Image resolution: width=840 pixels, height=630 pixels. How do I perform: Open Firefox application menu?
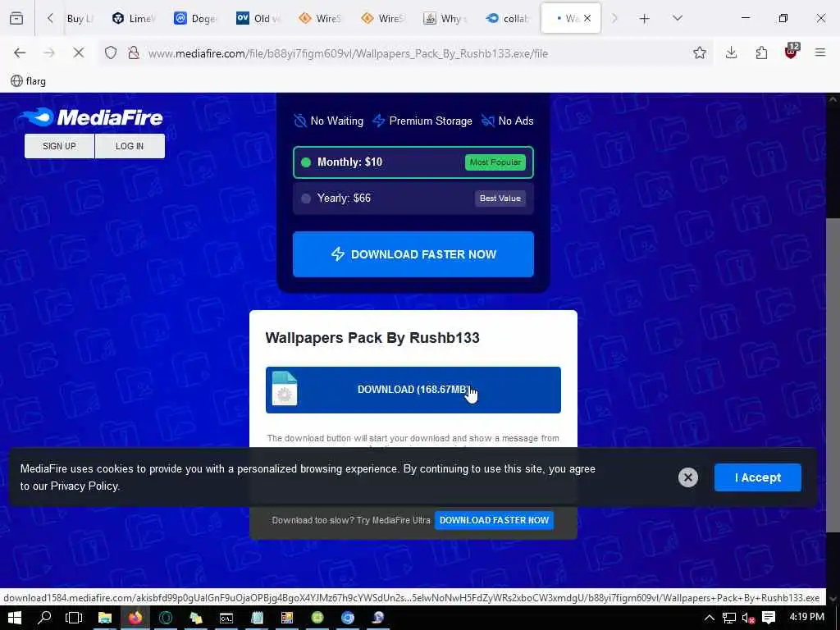point(820,52)
